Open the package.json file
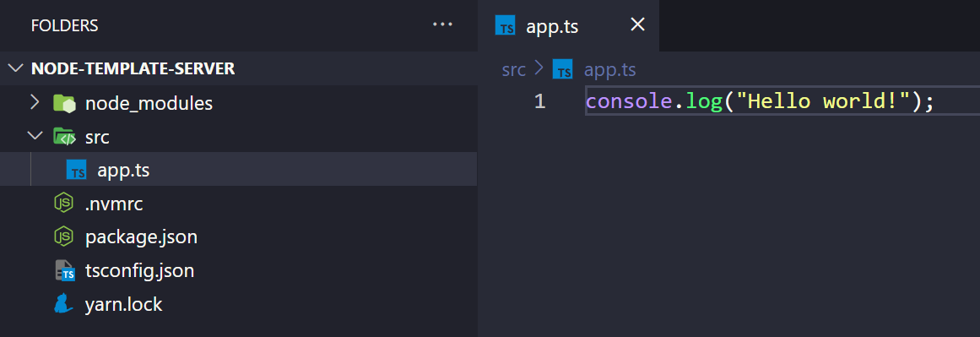 click(238, 237)
